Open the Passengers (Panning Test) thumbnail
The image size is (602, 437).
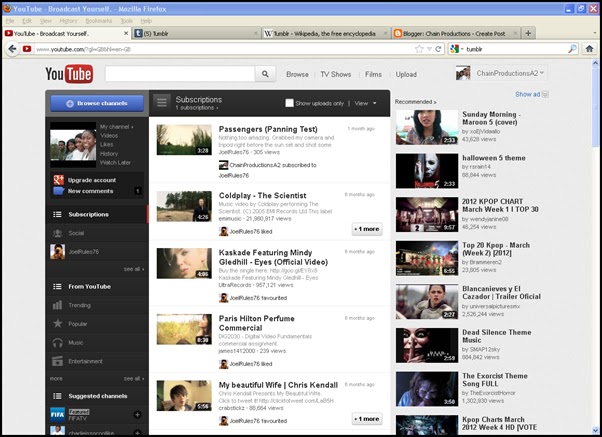184,140
